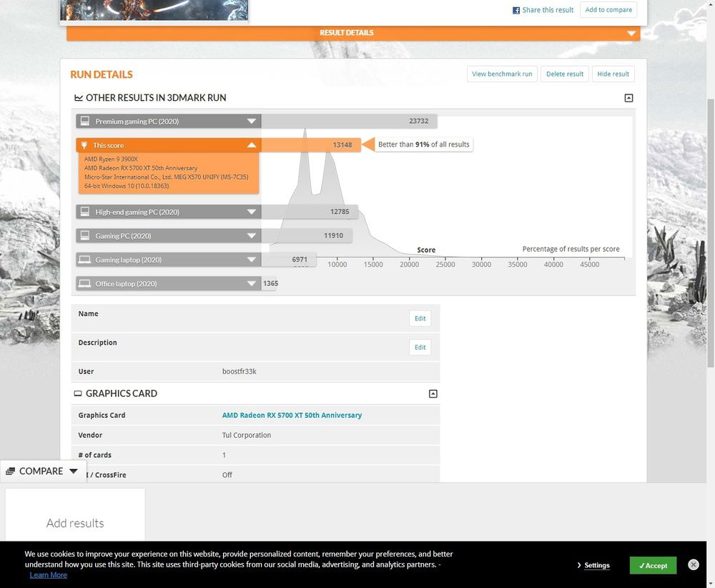This screenshot has width=715, height=588.
Task: Collapse the Graphics Card section
Action: (x=433, y=393)
